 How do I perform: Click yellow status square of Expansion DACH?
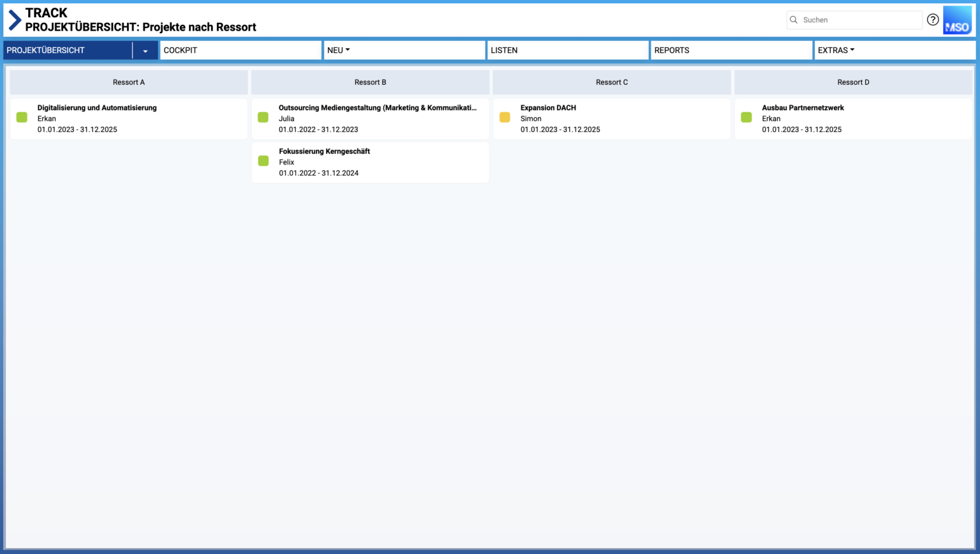pyautogui.click(x=505, y=117)
